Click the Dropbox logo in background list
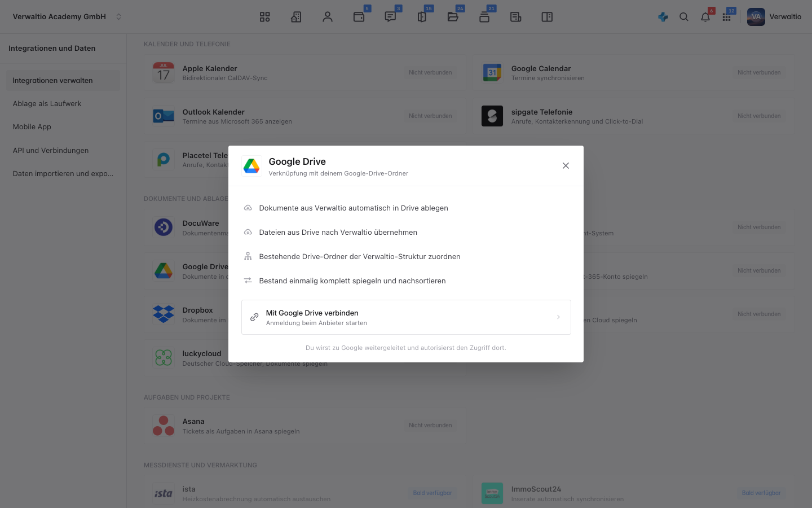 164,314
